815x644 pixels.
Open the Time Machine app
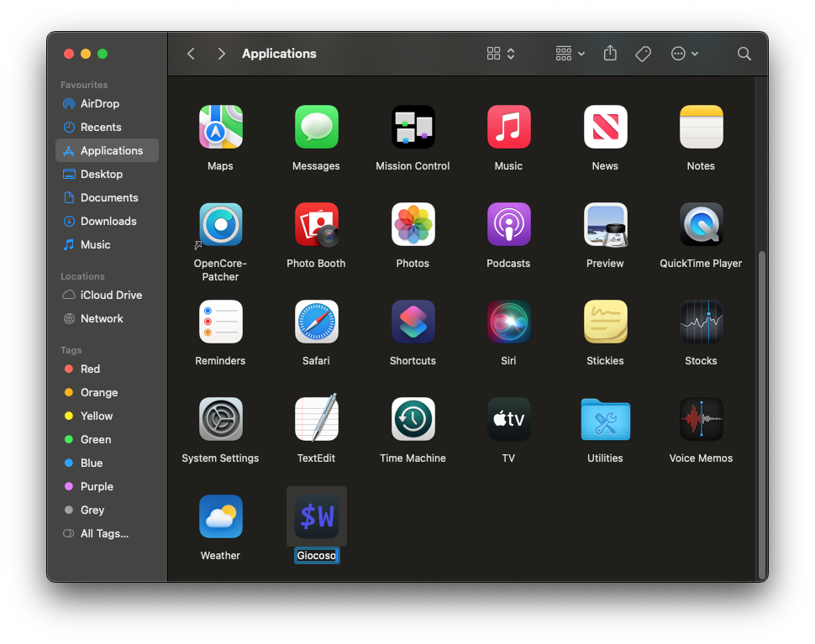(x=413, y=419)
